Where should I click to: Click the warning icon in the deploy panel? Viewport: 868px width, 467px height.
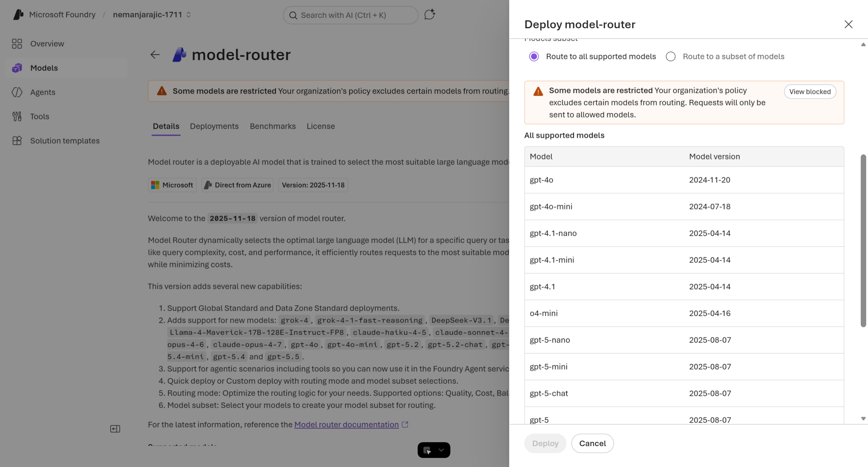click(x=538, y=91)
